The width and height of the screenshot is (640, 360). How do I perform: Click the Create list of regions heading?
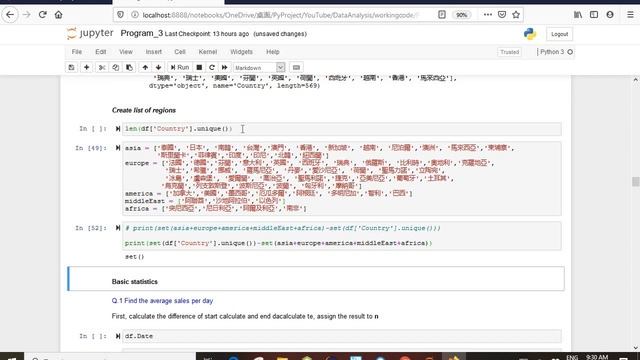pyautogui.click(x=144, y=110)
